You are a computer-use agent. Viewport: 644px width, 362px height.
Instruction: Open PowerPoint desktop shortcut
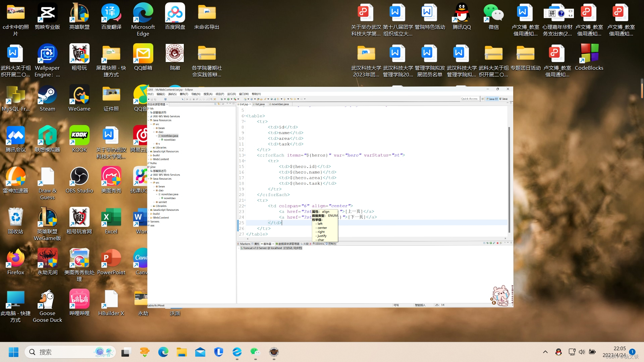point(111,262)
